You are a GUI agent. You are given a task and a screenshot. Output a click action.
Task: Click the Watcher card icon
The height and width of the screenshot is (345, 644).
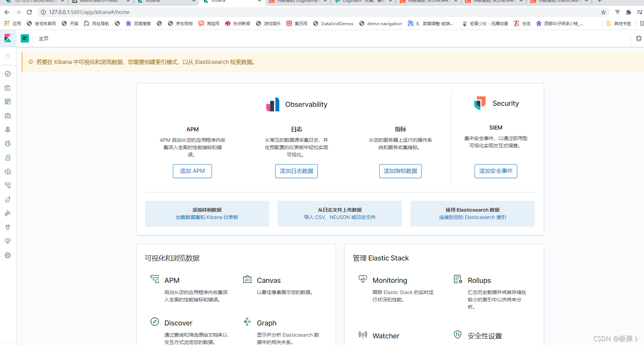click(x=363, y=335)
